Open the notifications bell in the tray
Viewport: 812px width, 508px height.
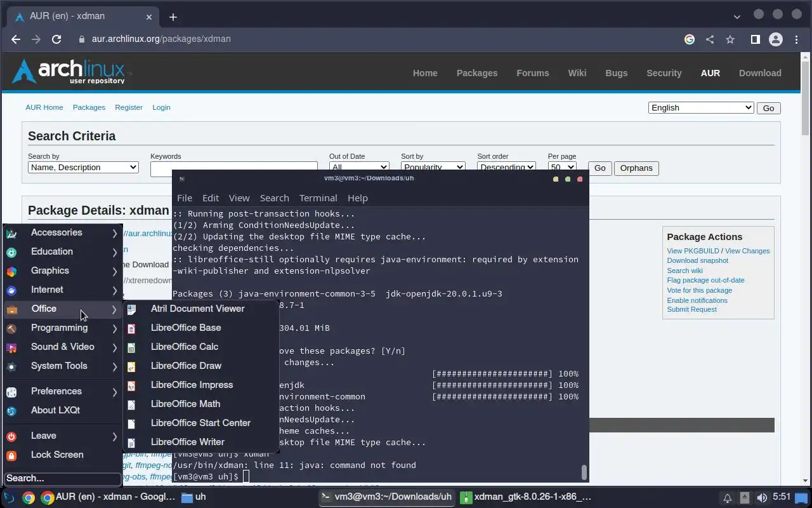click(x=728, y=498)
